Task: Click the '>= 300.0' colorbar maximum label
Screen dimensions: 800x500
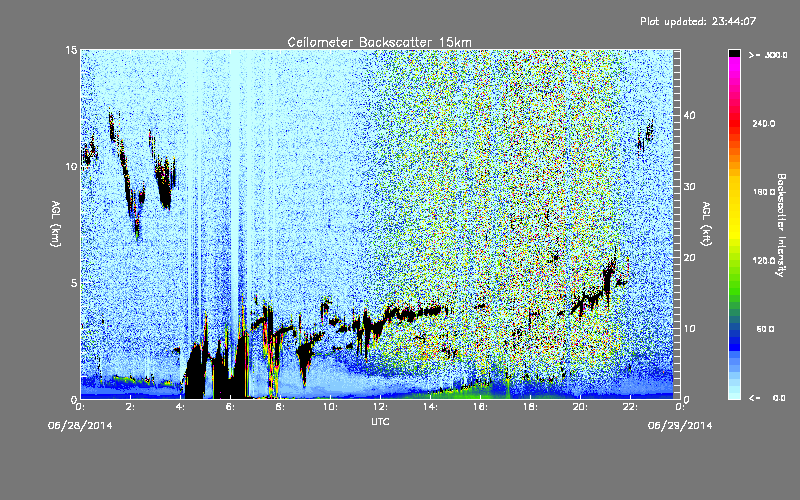Action: point(767,55)
